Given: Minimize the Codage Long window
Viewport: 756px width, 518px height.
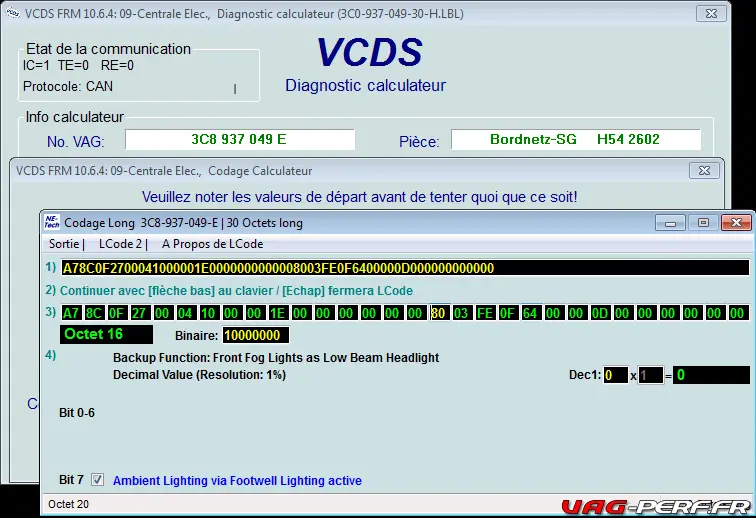Looking at the screenshot, I should click(x=670, y=222).
